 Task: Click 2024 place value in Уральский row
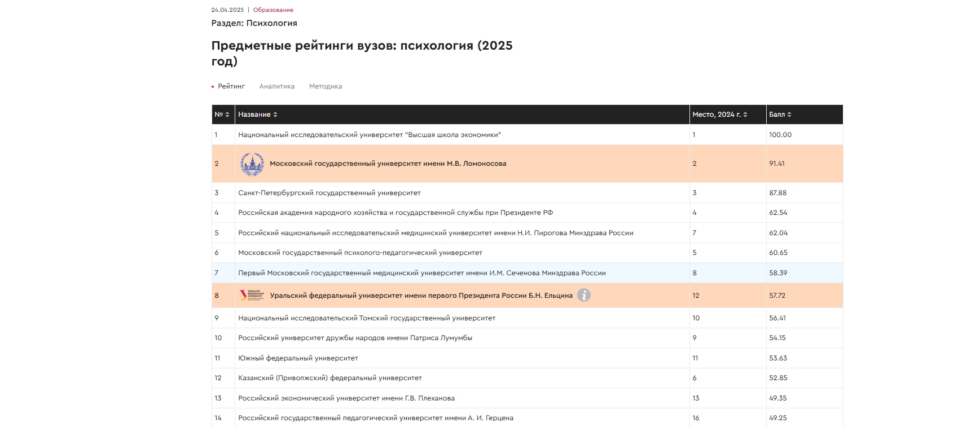pyautogui.click(x=696, y=296)
